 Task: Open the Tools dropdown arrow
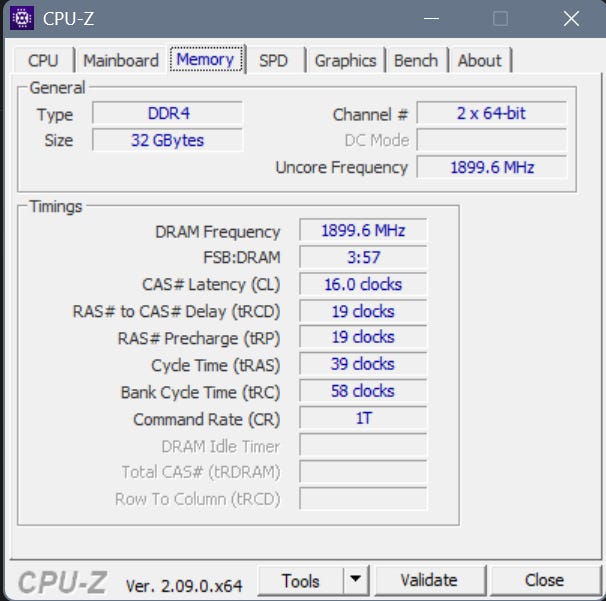(356, 580)
